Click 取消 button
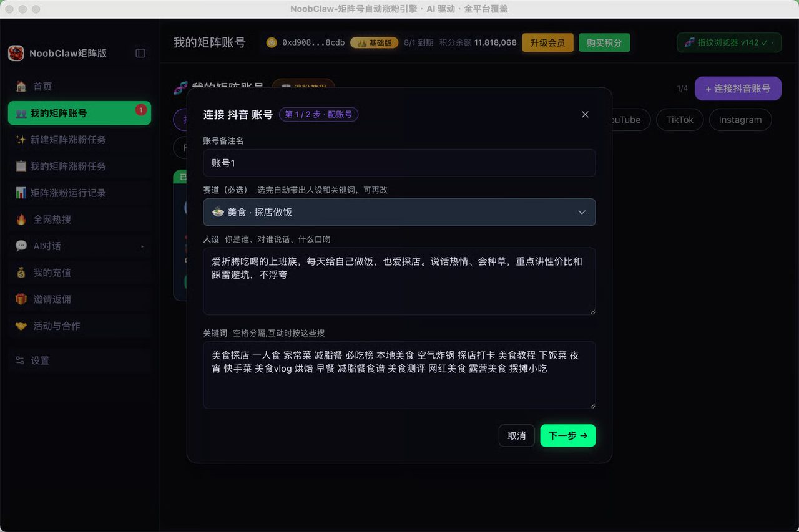This screenshot has height=532, width=799. (517, 436)
